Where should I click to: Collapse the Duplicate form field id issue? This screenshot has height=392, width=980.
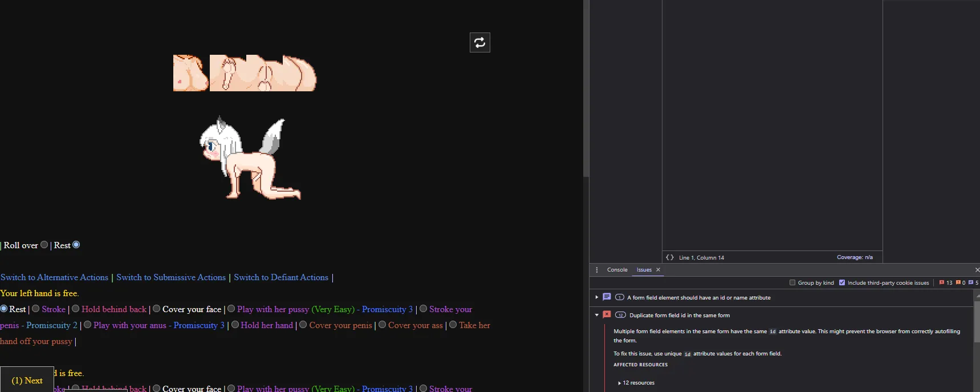[596, 315]
